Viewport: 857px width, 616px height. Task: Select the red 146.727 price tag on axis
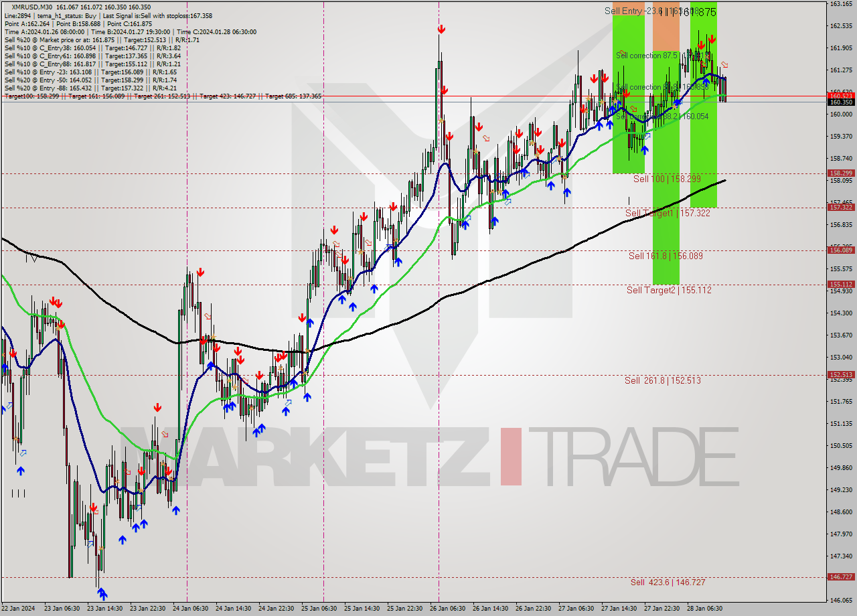tap(841, 576)
